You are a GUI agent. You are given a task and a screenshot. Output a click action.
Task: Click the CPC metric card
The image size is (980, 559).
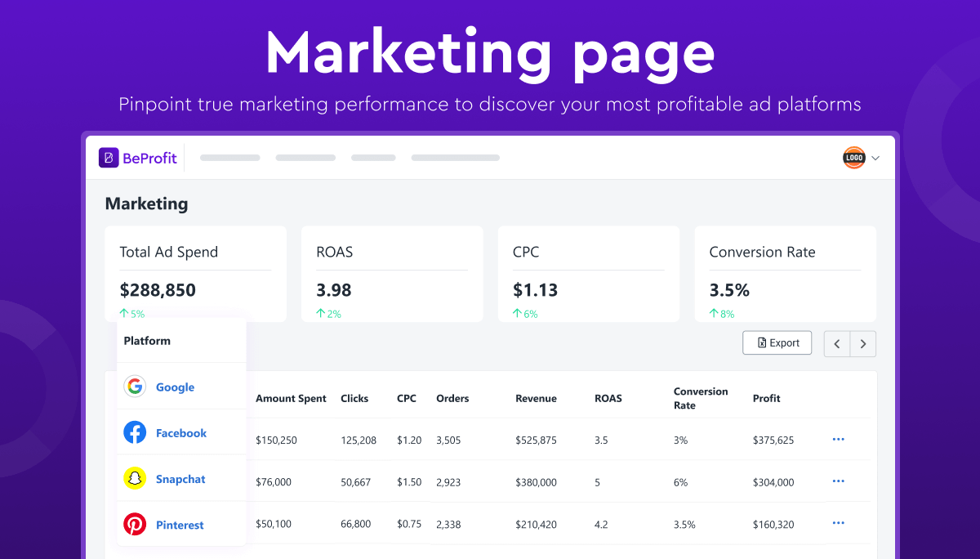tap(588, 274)
